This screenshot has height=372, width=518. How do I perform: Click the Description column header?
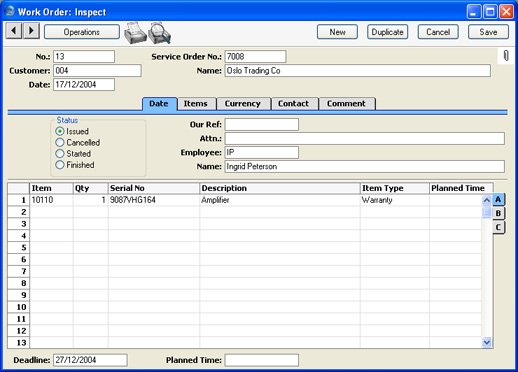(280, 188)
